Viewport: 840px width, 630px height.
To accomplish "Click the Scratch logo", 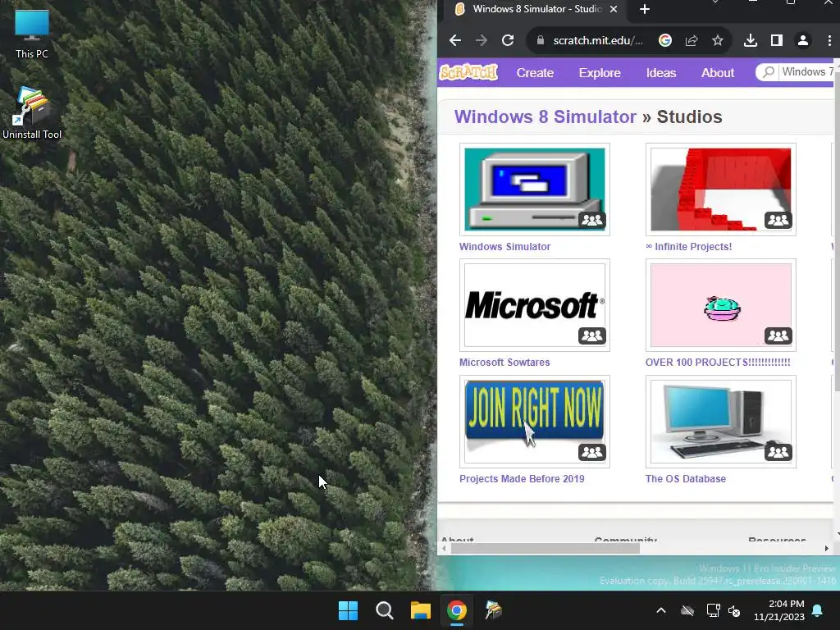I will [x=468, y=72].
